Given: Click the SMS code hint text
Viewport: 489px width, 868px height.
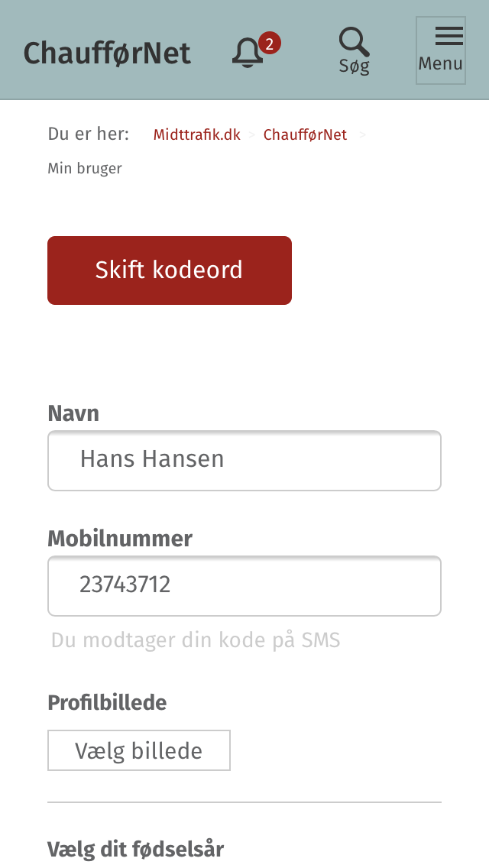Looking at the screenshot, I should click(196, 640).
